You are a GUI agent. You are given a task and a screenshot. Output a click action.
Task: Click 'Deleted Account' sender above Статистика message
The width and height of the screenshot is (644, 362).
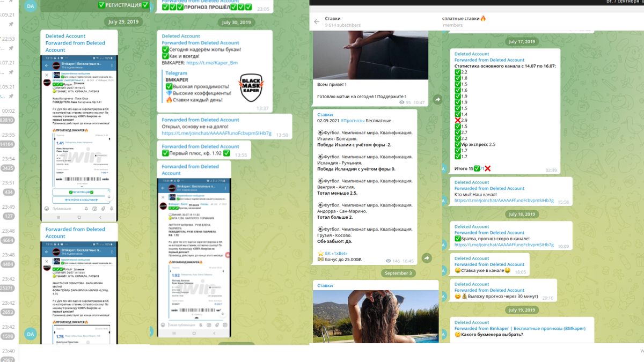pos(472,54)
